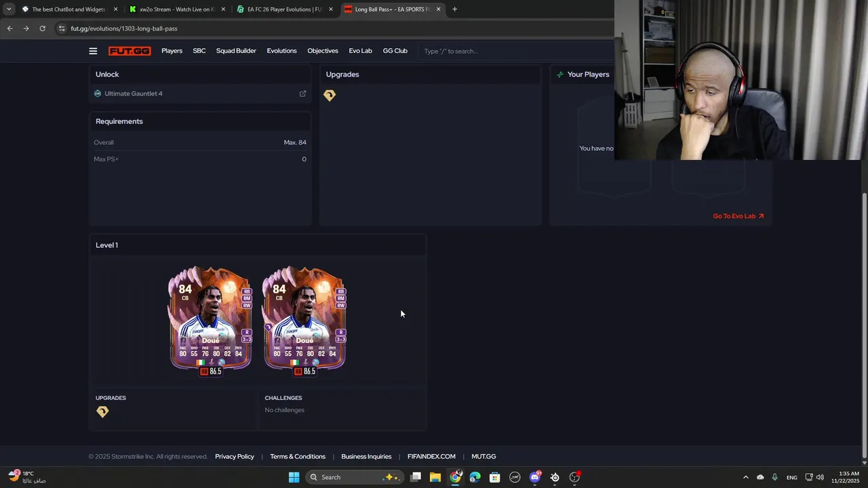Image resolution: width=868 pixels, height=488 pixels.
Task: Open the SBC menu
Action: 199,51
